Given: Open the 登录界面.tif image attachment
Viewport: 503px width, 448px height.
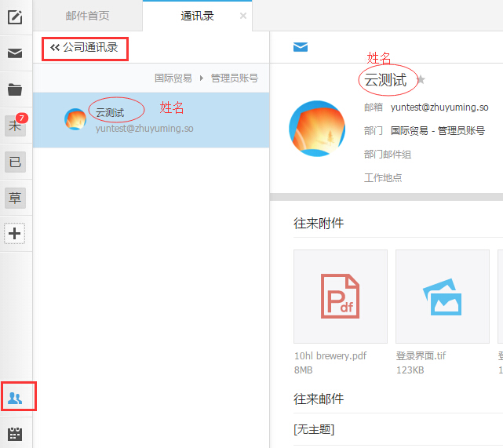Looking at the screenshot, I should pos(442,296).
